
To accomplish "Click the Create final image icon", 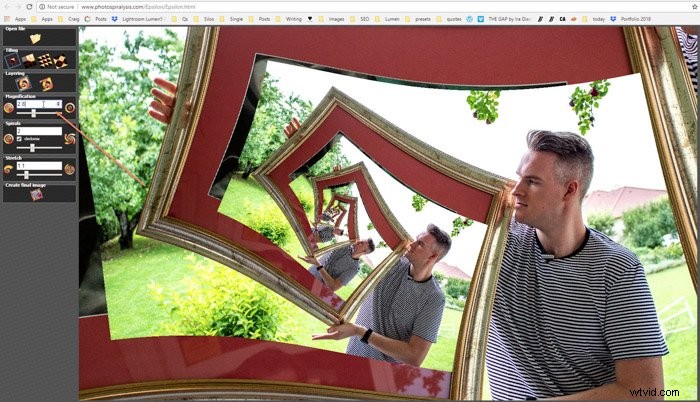I will [x=37, y=194].
